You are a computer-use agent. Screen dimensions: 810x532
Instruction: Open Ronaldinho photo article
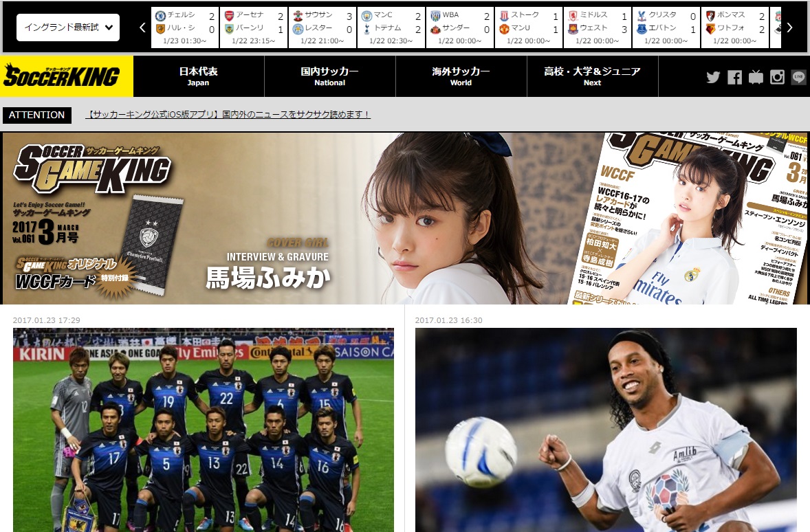tap(606, 430)
